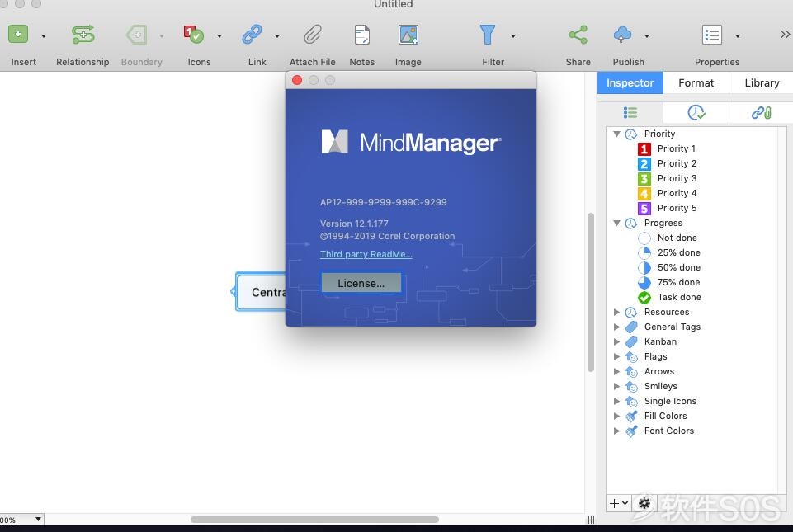Select the Priority 4 yellow icon
The image size is (793, 532).
click(644, 193)
